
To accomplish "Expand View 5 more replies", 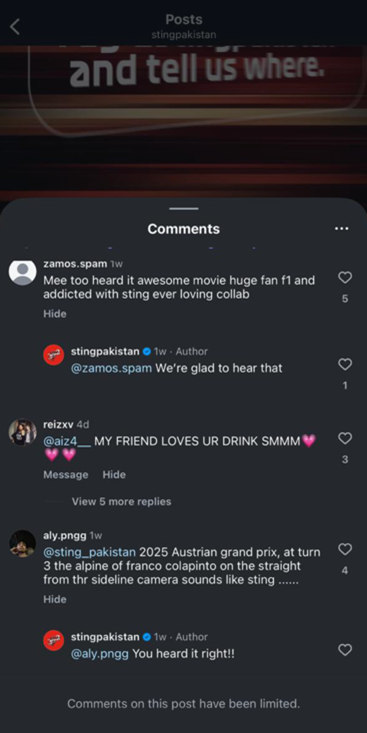I will 122,502.
